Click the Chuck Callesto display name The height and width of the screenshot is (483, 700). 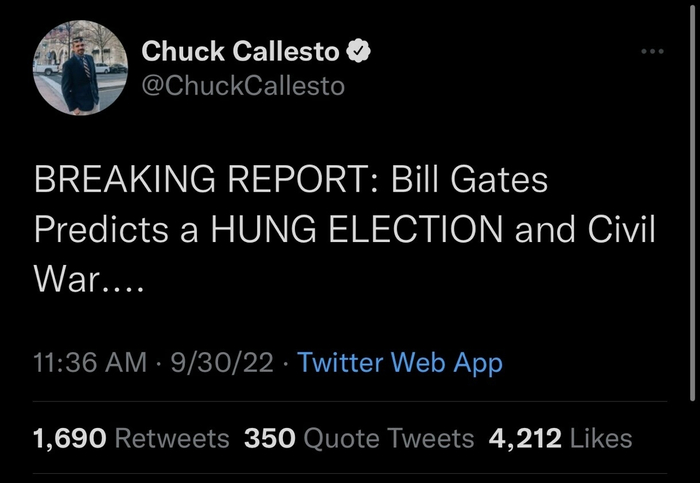coord(240,50)
